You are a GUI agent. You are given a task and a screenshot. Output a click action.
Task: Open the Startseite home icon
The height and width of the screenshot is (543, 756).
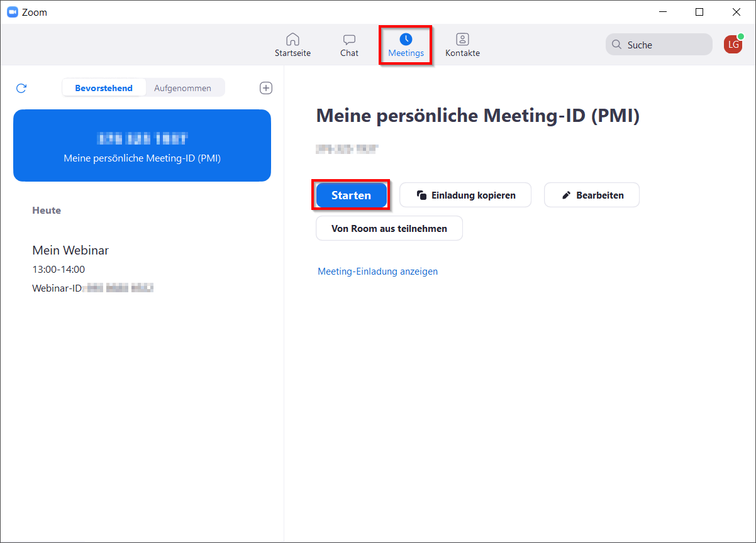click(x=292, y=40)
